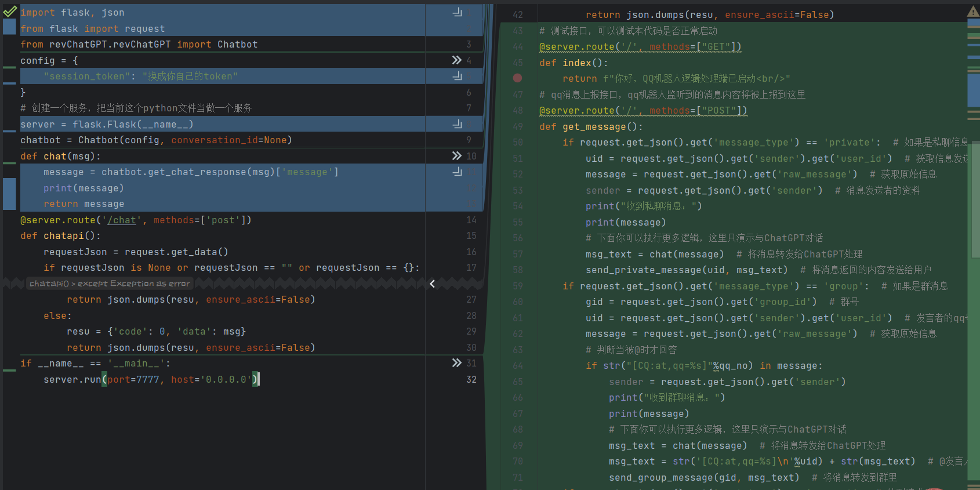This screenshot has width=980, height=490.
Task: Click 'print("收到群聊消息：")' line
Action: [x=667, y=398]
